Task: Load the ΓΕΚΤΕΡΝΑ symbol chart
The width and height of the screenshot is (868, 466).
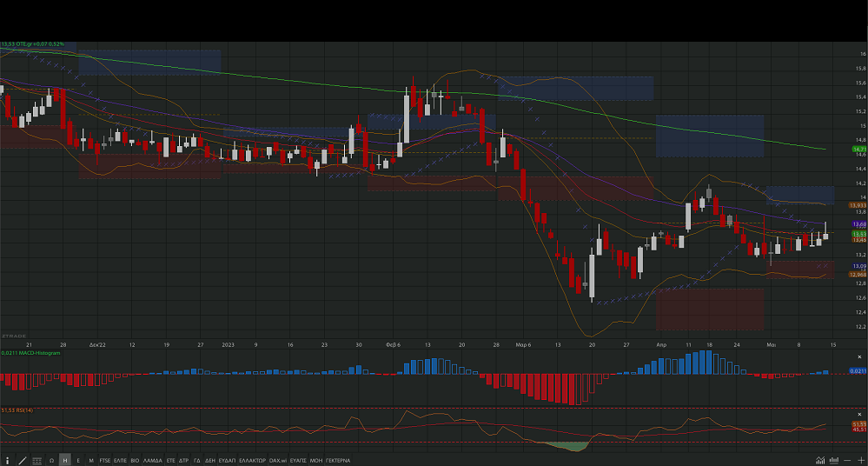Action: tap(338, 461)
